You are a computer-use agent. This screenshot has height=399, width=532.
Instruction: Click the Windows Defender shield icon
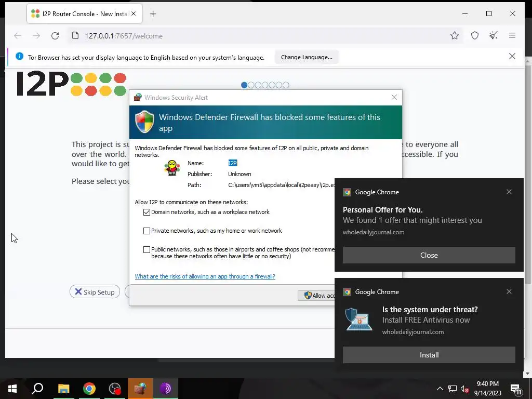pyautogui.click(x=145, y=122)
